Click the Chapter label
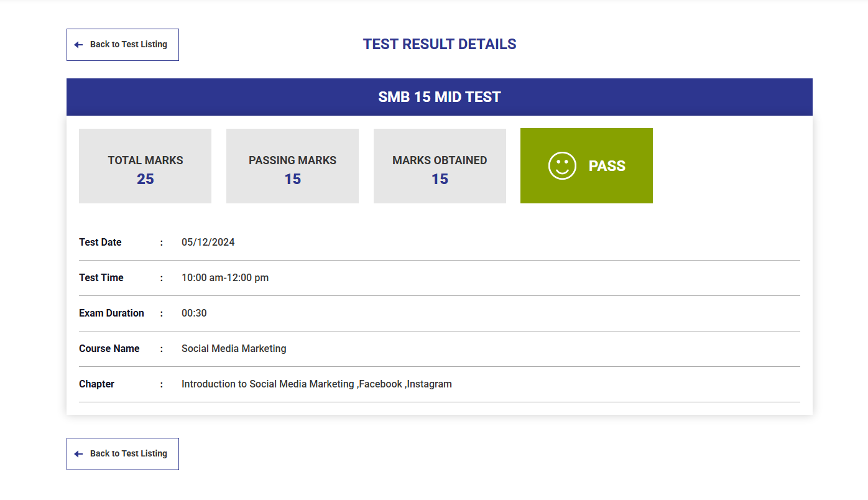Screen dimensions: 868x500 click(96, 384)
